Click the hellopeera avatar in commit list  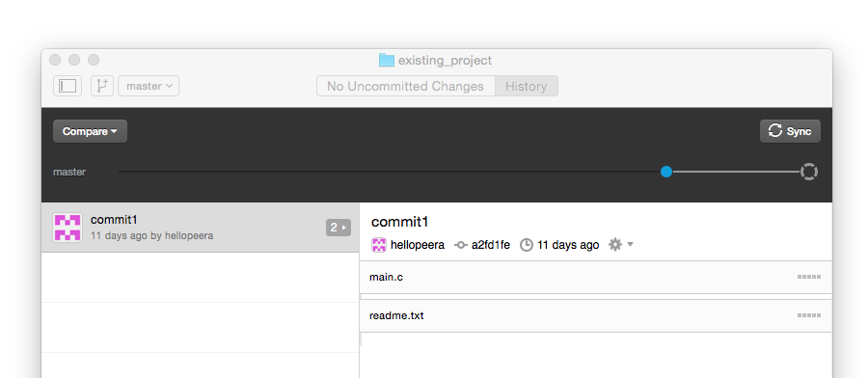point(68,228)
